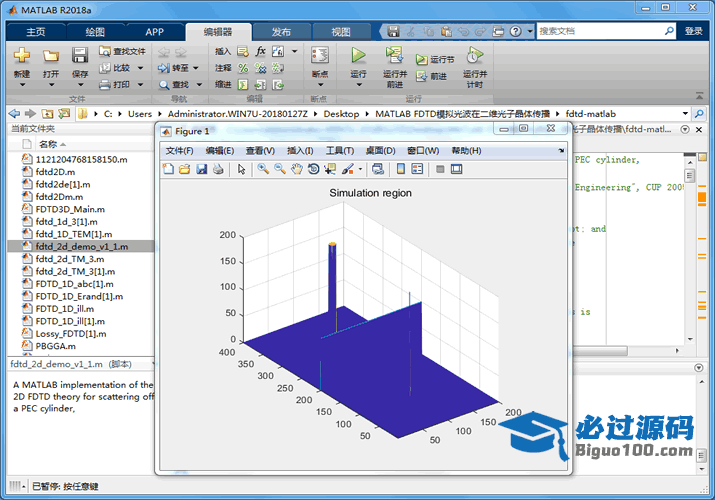Toggle Figure 1 zoom in tool
The width and height of the screenshot is (715, 500).
pos(263,169)
